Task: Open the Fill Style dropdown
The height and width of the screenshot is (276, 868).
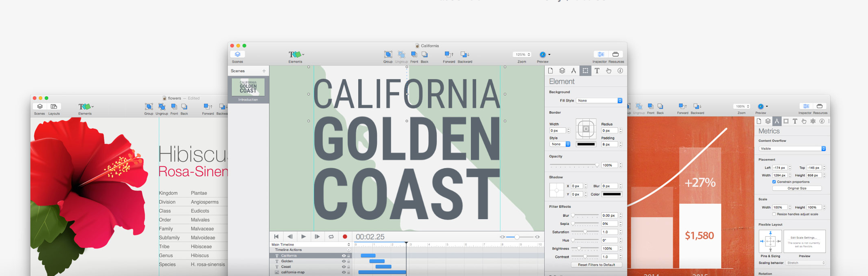Action: (x=599, y=101)
